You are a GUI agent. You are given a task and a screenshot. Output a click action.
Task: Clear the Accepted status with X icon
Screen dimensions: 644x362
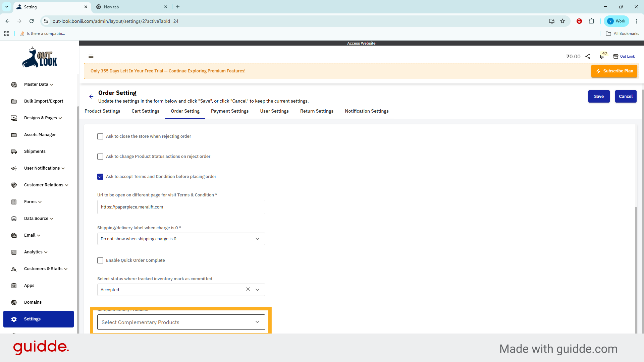(248, 289)
